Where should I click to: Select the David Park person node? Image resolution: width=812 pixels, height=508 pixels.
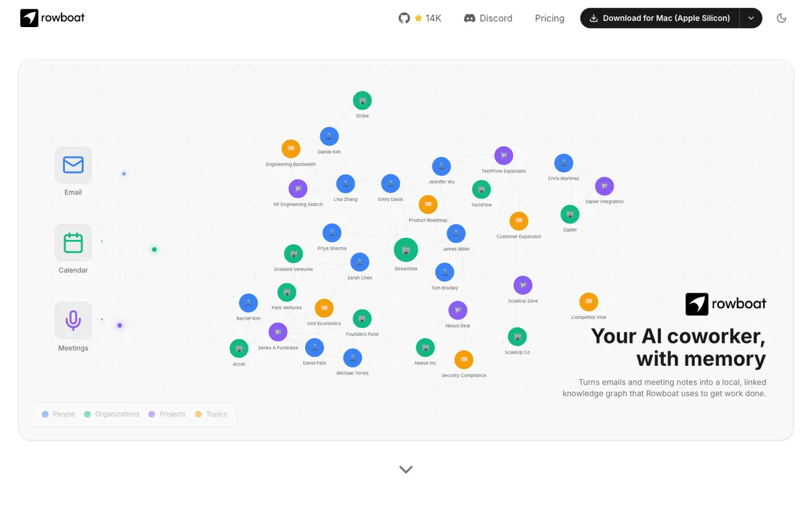point(315,347)
